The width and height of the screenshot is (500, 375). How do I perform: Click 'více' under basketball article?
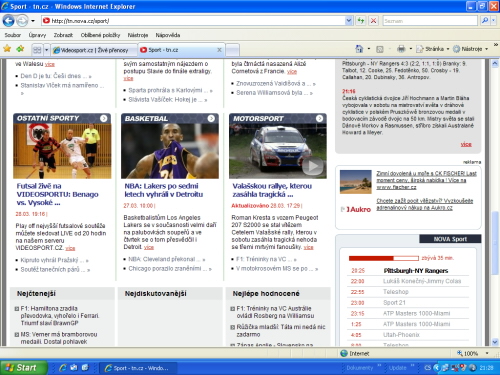[x=149, y=247]
